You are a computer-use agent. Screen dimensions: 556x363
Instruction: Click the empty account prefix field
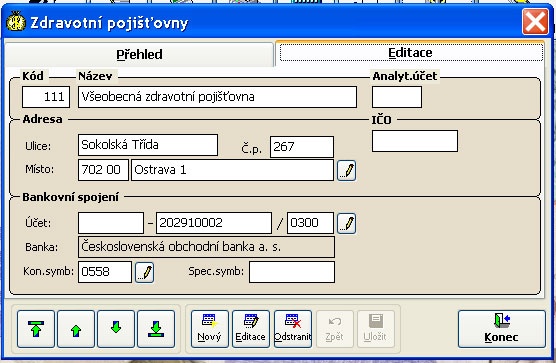[111, 223]
